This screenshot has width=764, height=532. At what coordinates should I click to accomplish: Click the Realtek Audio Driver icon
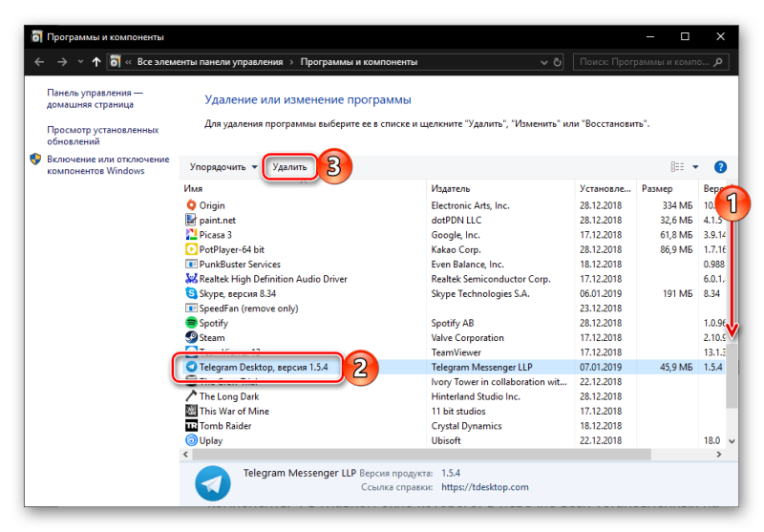[191, 279]
